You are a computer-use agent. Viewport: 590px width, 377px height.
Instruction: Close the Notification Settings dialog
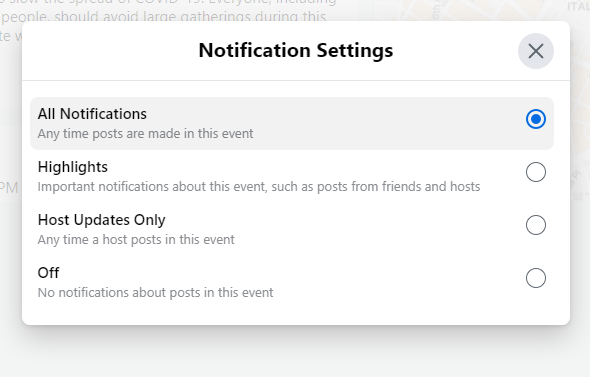coord(535,51)
